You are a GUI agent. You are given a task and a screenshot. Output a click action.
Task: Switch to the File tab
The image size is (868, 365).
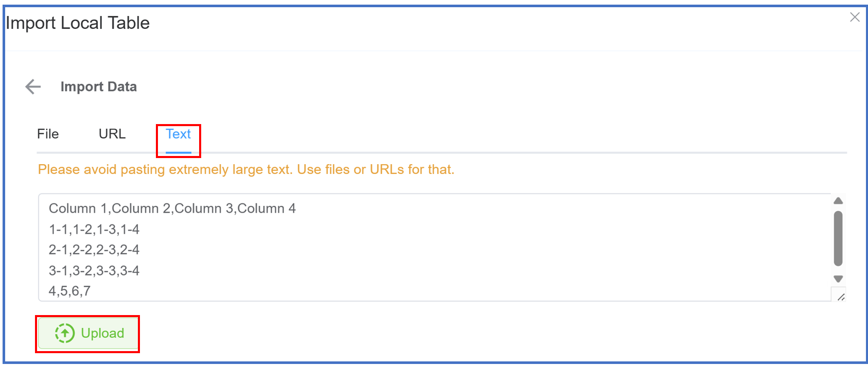click(48, 134)
